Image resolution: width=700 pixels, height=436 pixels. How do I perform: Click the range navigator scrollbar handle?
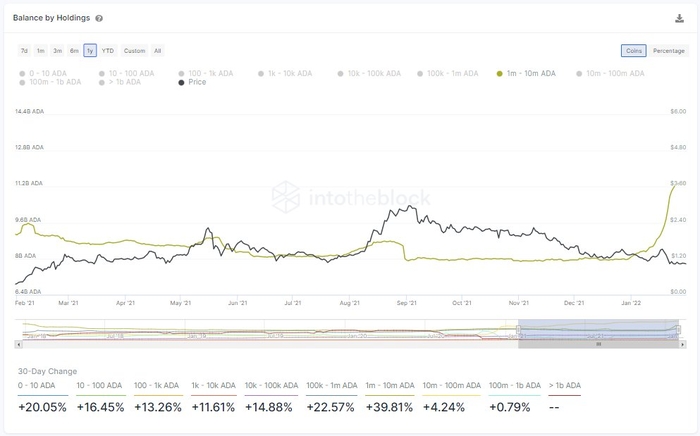(x=598, y=344)
